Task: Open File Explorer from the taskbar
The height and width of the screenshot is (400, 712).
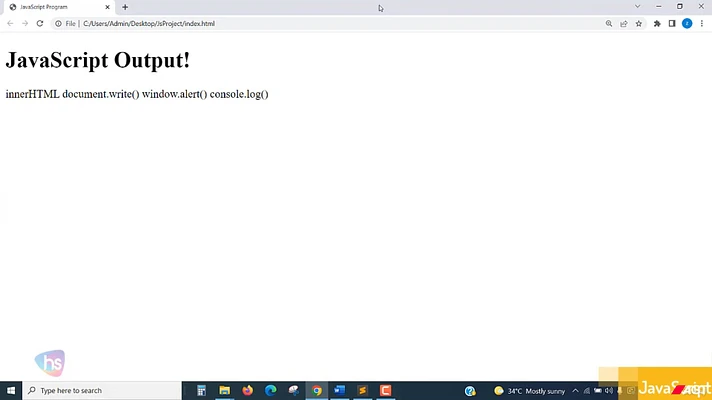Action: tap(224, 390)
